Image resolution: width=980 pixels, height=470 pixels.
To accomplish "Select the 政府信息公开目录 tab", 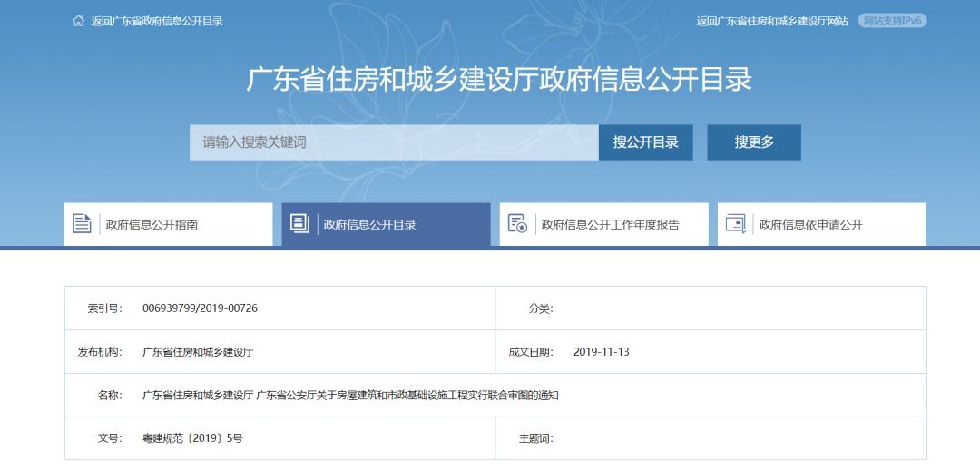I will click(x=387, y=224).
